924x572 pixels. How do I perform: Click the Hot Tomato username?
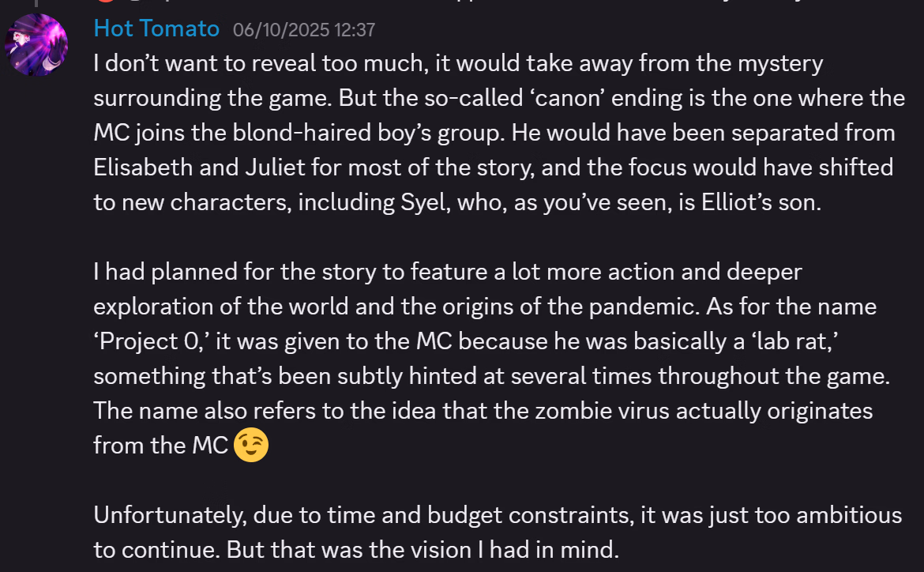tap(156, 29)
